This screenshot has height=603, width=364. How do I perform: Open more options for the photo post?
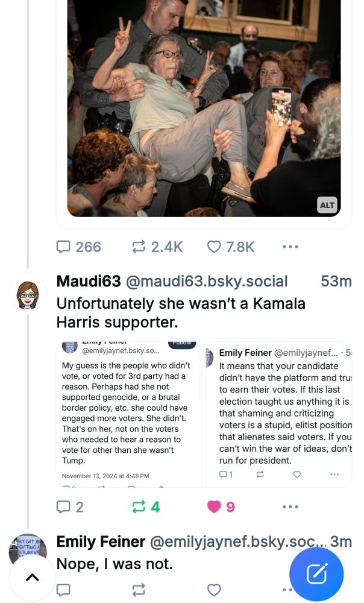pyautogui.click(x=290, y=247)
